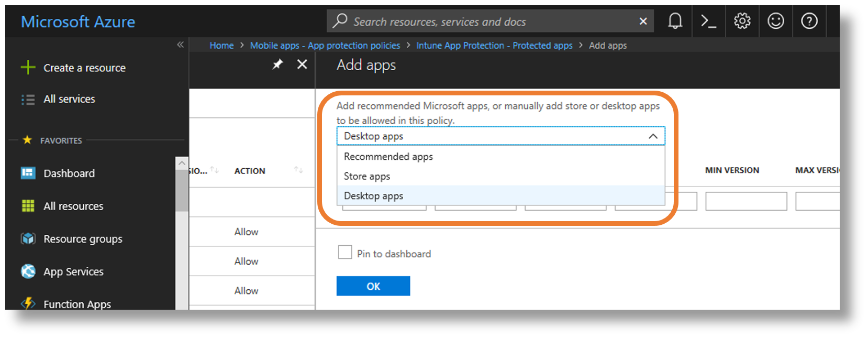Open the settings gear icon
868x338 pixels.
(742, 21)
